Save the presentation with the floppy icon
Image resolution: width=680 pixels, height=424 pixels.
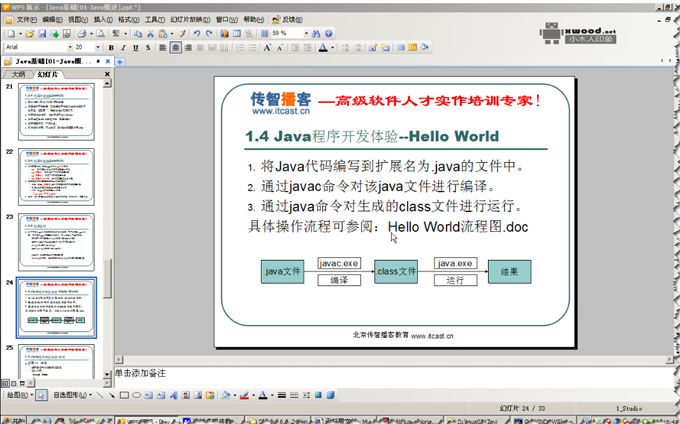[x=42, y=34]
